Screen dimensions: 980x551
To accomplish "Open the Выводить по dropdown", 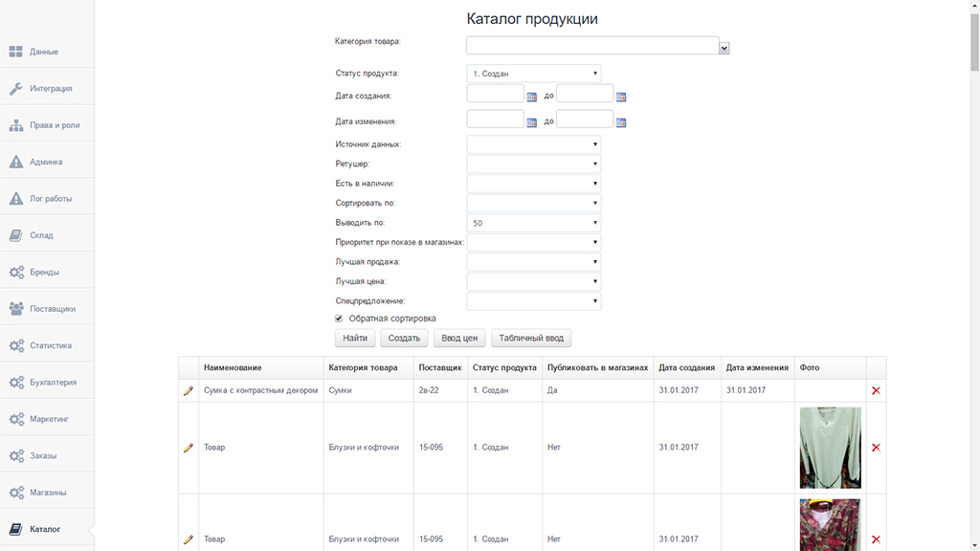I will pos(533,223).
